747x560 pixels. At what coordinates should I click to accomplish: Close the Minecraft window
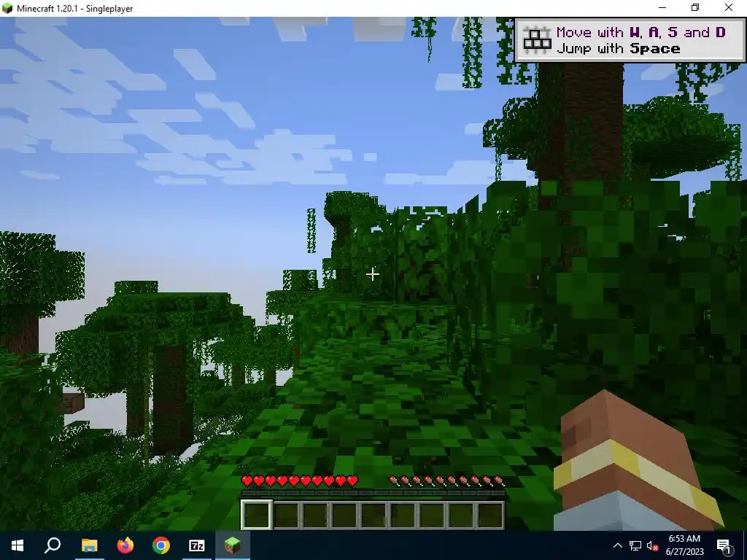tap(729, 7)
